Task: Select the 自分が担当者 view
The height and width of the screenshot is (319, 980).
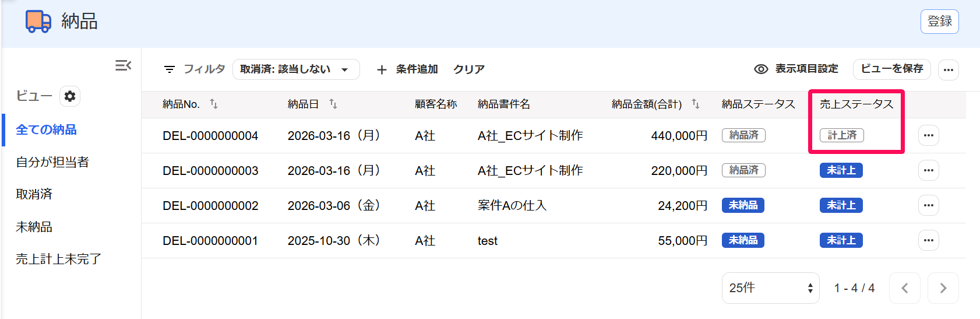Action: tap(52, 162)
